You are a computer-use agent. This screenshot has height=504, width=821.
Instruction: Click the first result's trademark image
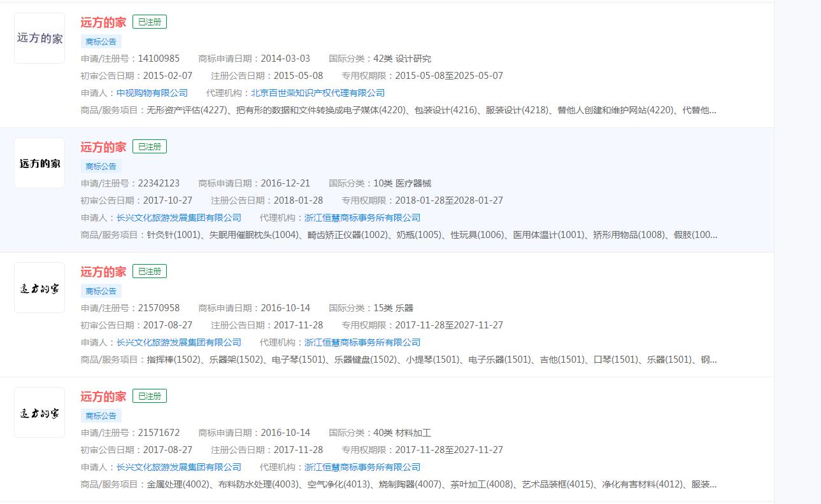pos(39,38)
